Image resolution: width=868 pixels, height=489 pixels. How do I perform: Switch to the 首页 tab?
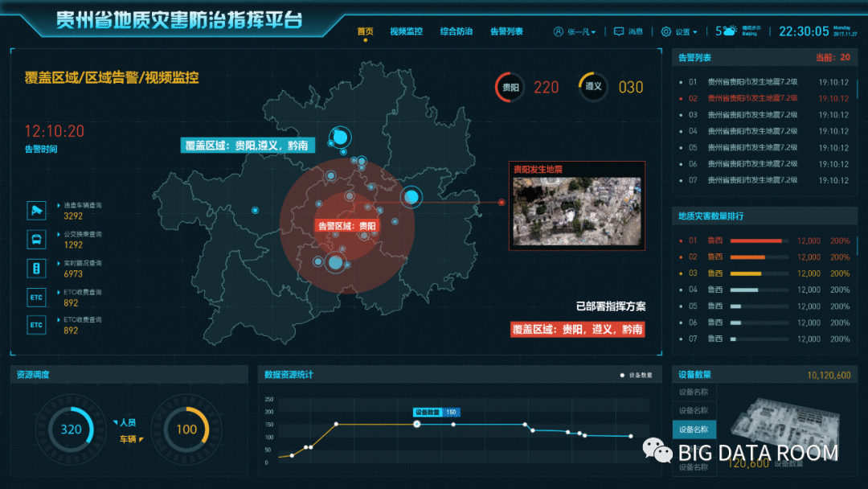pyautogui.click(x=365, y=31)
